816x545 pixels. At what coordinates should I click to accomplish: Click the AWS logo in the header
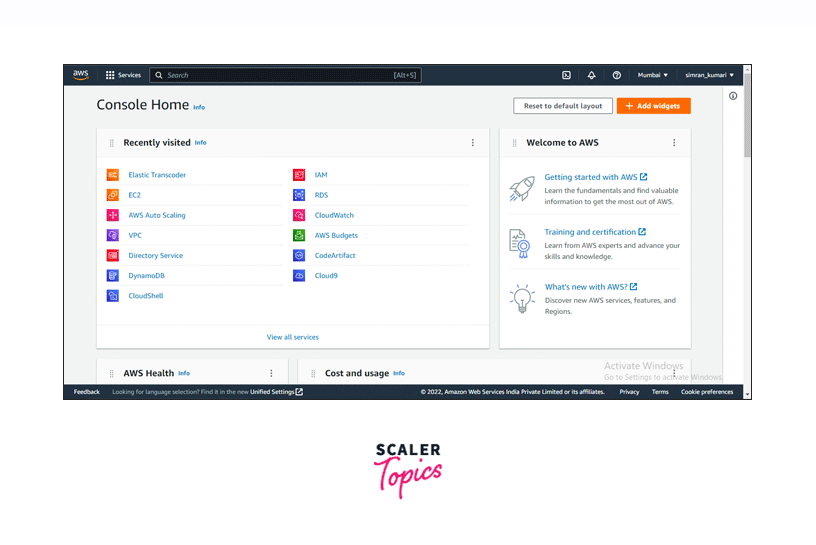(x=81, y=75)
